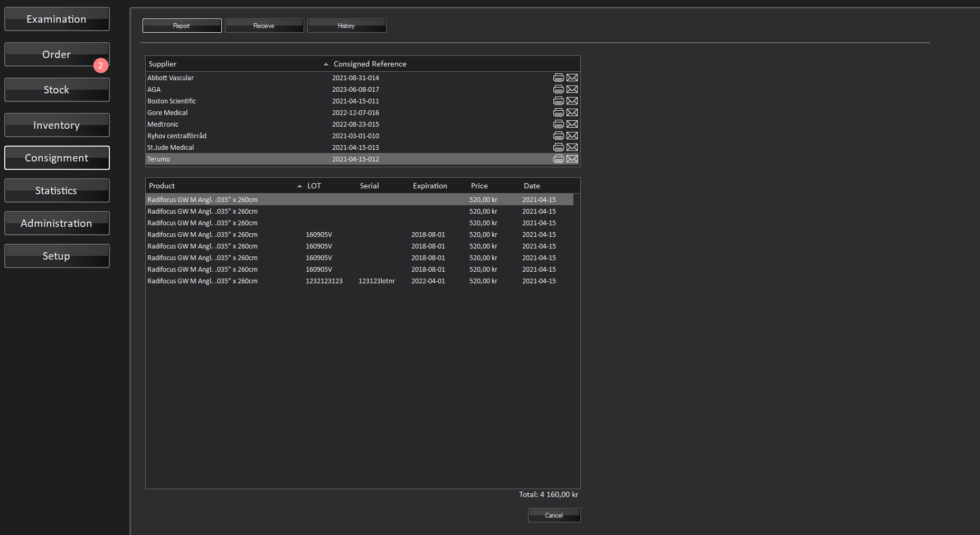
Task: Click reference 2023-06-08-017
Action: (x=355, y=89)
